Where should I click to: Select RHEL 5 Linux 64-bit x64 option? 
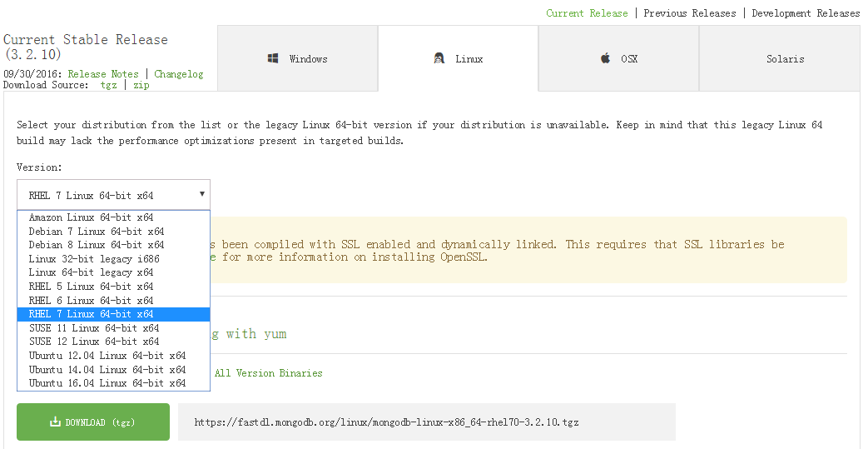point(113,287)
